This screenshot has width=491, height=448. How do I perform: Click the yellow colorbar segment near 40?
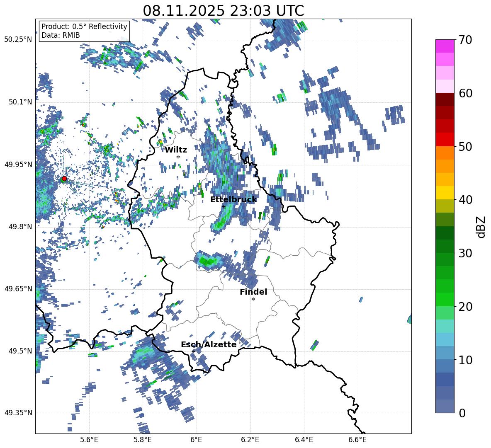pyautogui.click(x=445, y=193)
